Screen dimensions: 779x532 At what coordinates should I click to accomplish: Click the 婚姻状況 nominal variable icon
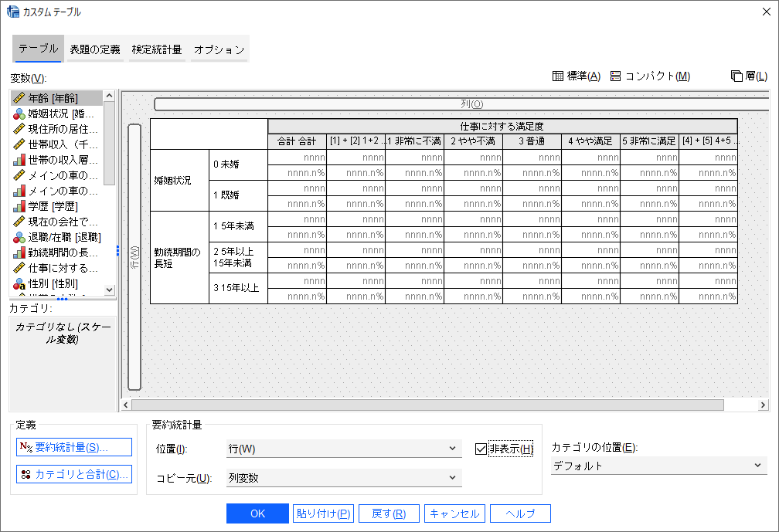[x=19, y=114]
